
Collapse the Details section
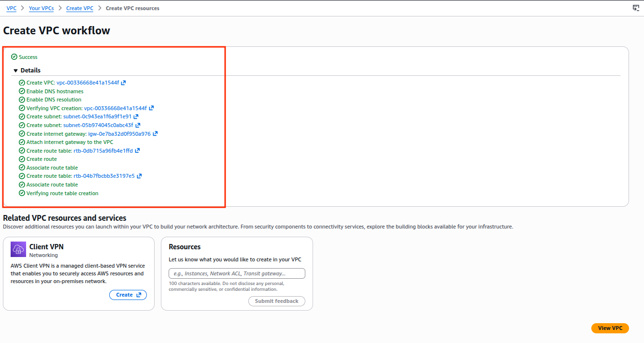point(16,71)
